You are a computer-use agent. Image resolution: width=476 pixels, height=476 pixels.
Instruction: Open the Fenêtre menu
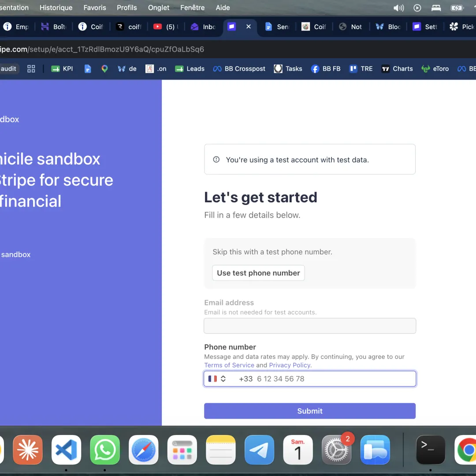coord(193,7)
